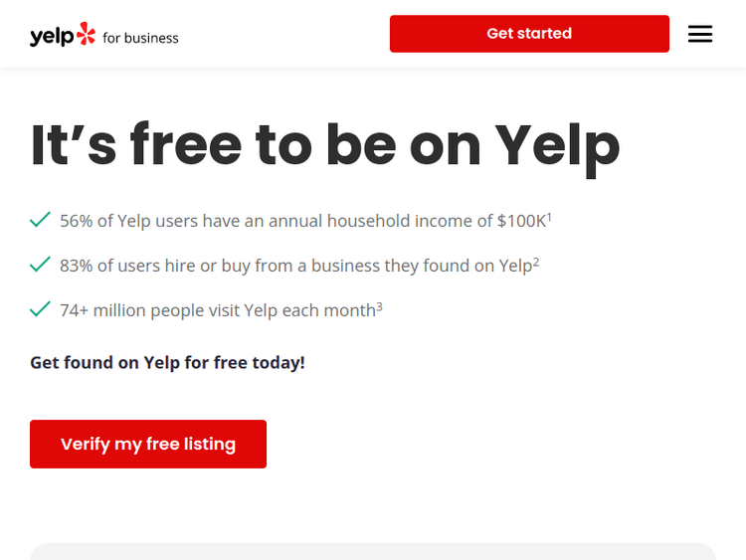Open footnote 3 after each month

tap(379, 305)
